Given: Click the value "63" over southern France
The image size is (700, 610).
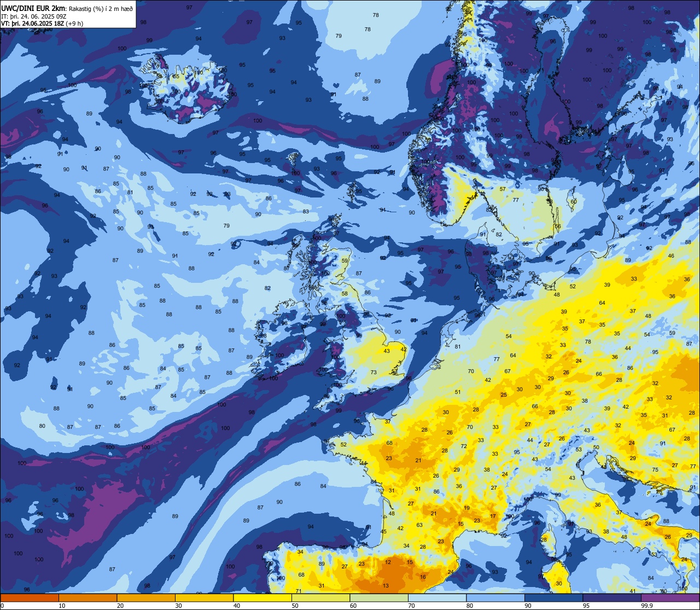Looking at the screenshot, I should click(419, 525).
